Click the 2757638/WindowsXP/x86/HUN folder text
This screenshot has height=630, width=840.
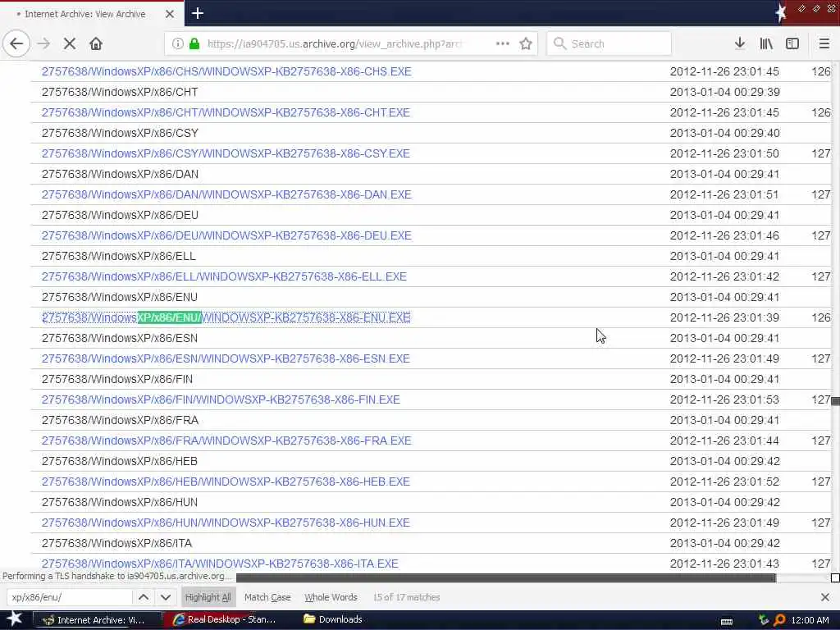click(x=120, y=502)
